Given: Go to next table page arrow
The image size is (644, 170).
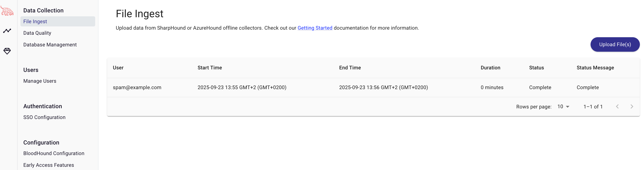Looking at the screenshot, I should pyautogui.click(x=632, y=107).
